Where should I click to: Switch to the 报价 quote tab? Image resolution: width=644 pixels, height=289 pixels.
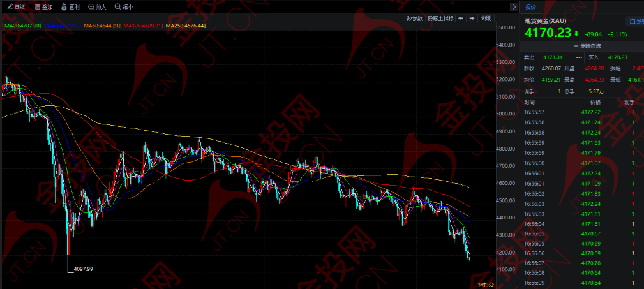530,6
